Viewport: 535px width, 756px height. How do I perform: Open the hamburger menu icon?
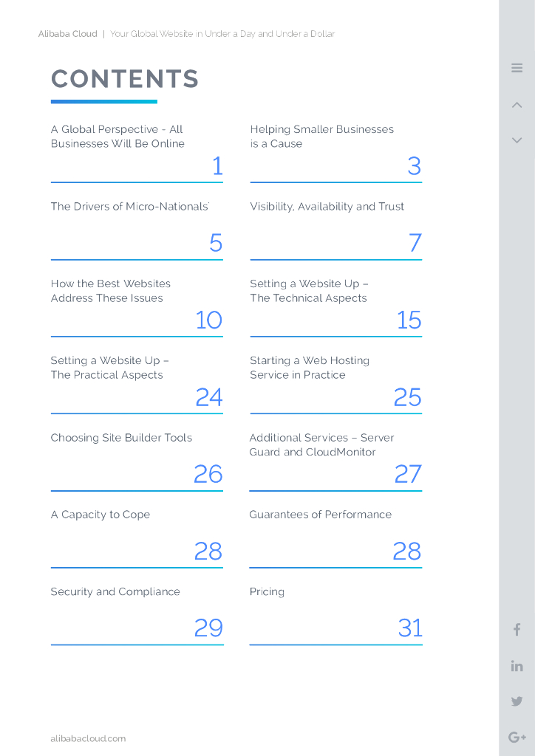(x=517, y=68)
